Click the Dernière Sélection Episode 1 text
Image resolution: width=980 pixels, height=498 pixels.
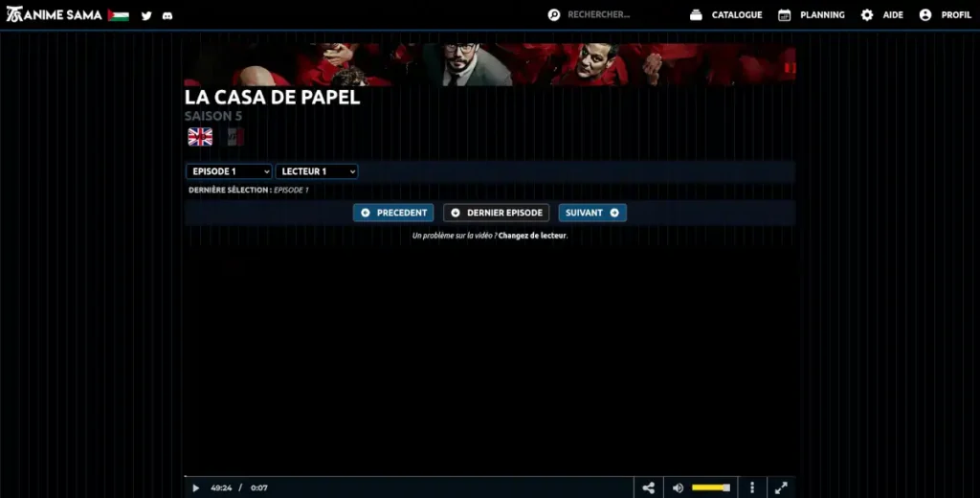pos(249,191)
